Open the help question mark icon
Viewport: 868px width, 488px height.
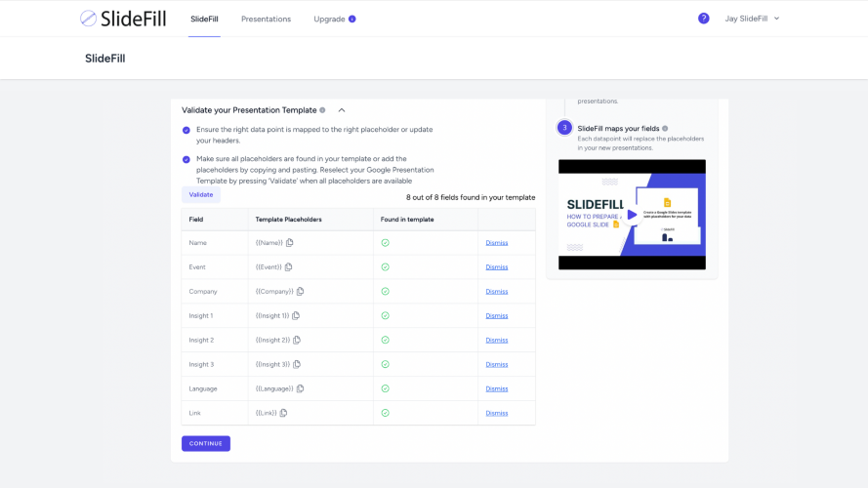pos(704,19)
